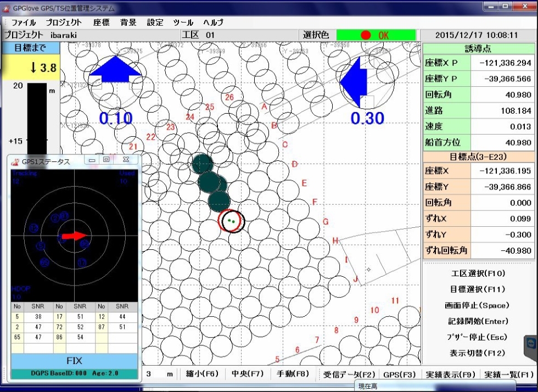Click the blue up arrow guidance indicator

(115, 69)
